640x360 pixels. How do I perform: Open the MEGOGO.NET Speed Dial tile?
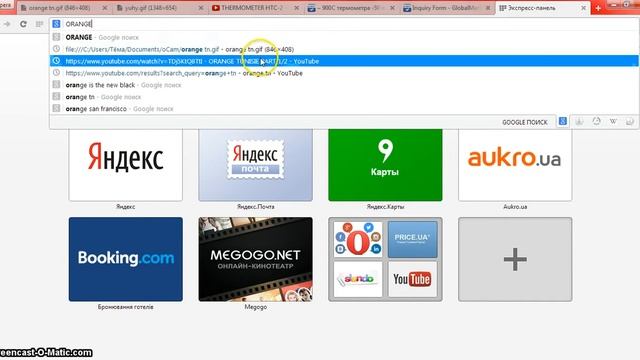256,259
